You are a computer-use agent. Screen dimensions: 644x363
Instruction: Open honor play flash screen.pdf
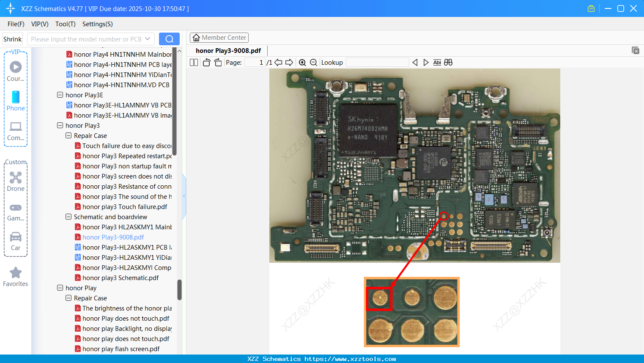117,349
